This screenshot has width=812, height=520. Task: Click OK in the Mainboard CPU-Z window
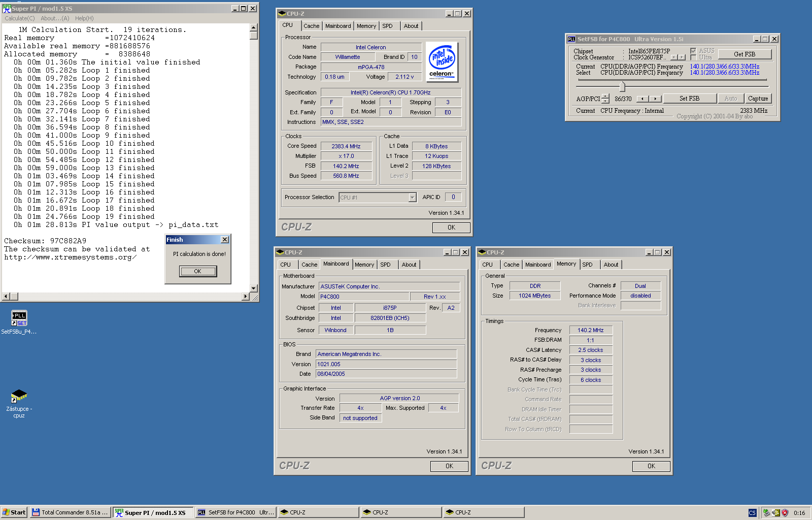[449, 466]
